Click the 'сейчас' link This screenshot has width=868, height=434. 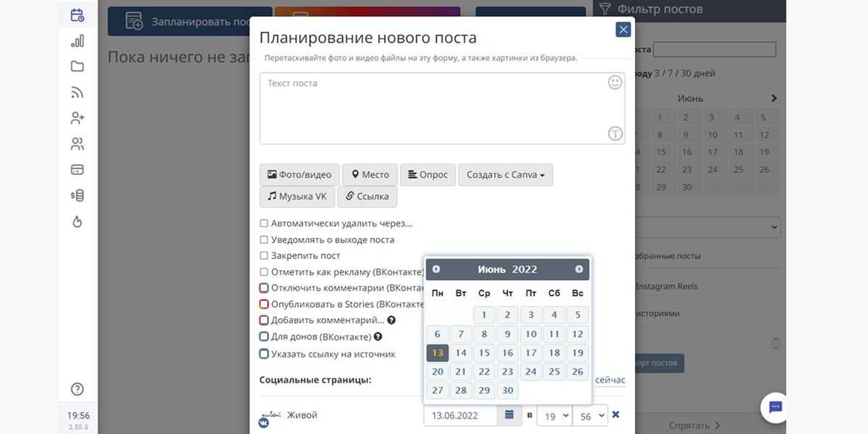click(x=610, y=380)
